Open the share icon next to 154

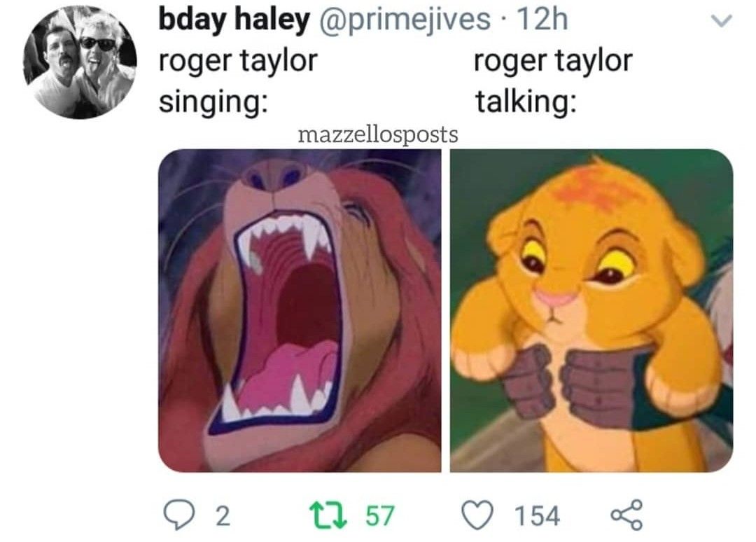click(626, 515)
